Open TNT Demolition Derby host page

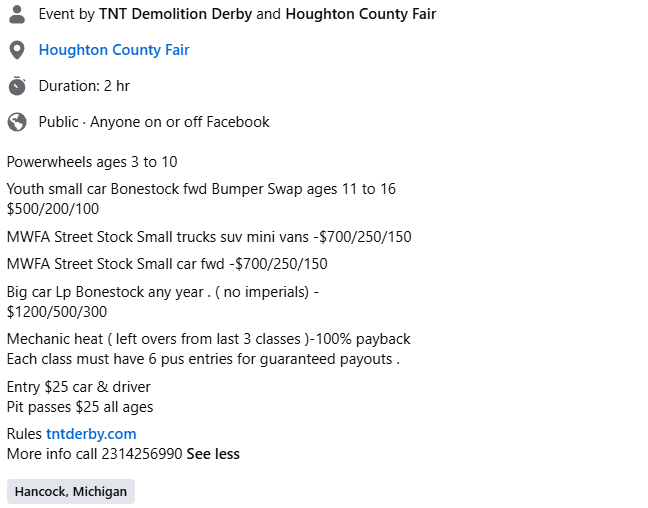point(175,14)
